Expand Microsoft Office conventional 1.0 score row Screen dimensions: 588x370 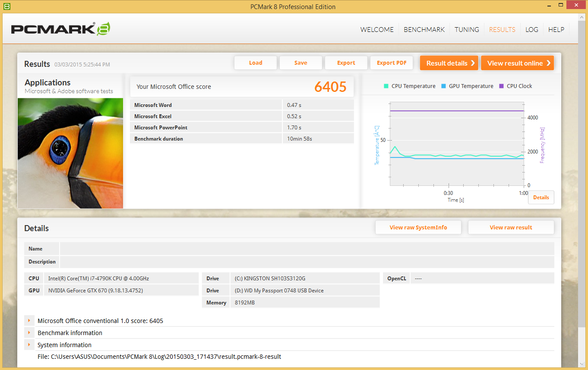click(x=29, y=321)
